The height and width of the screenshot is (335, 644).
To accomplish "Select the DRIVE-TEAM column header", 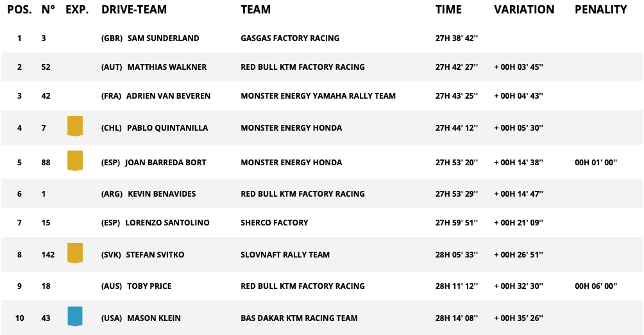I will [x=134, y=10].
